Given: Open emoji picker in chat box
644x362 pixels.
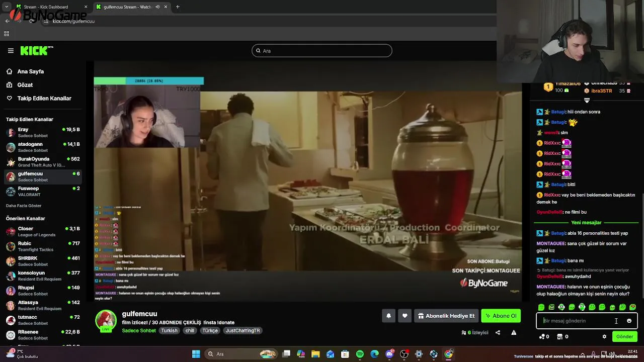Looking at the screenshot, I should pyautogui.click(x=629, y=321).
